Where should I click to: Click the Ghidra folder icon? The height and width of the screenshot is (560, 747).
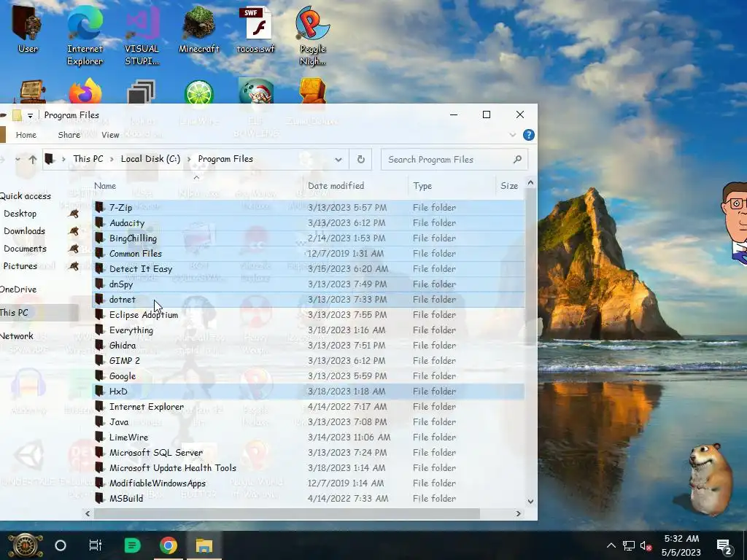click(99, 345)
